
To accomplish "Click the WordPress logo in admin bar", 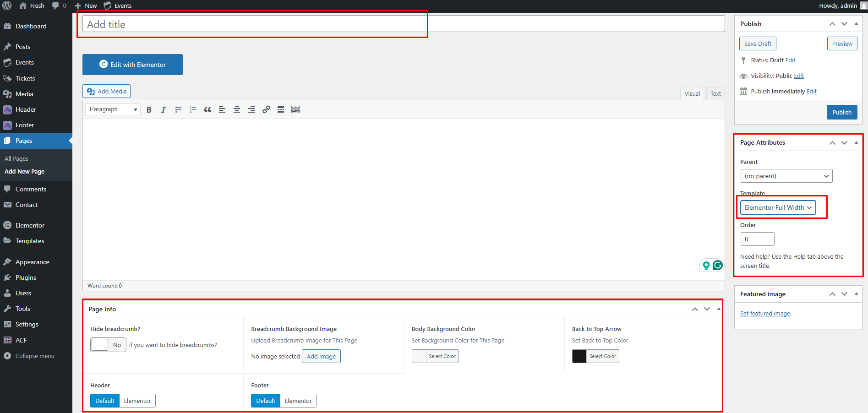I will point(7,5).
